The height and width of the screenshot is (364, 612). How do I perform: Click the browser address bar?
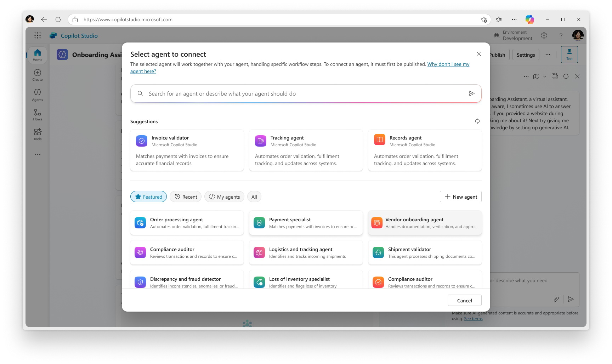pos(280,19)
